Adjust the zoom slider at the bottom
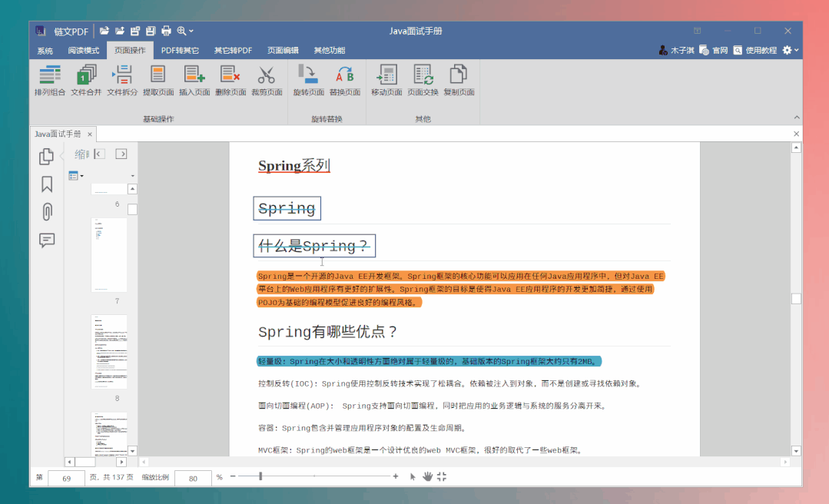 point(261,476)
